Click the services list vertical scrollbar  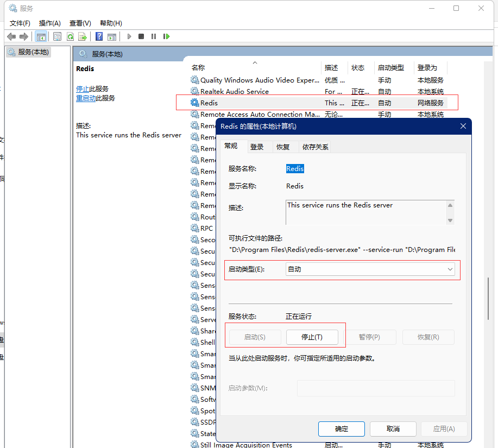488,299
